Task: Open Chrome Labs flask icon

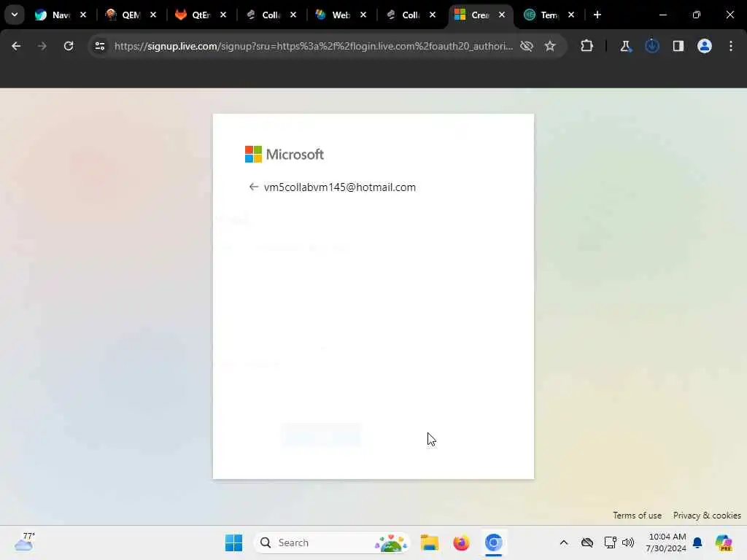Action: [625, 46]
